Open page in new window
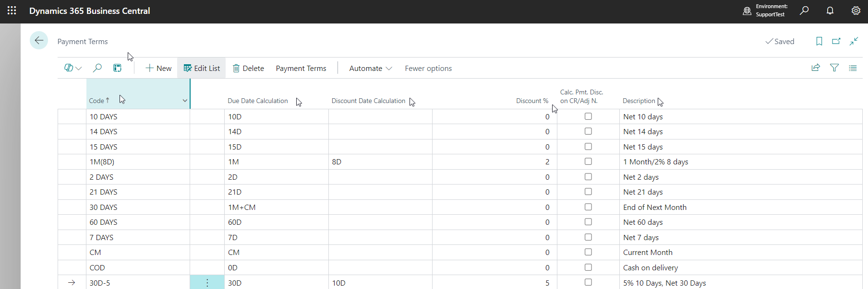The height and width of the screenshot is (289, 868). pyautogui.click(x=836, y=41)
